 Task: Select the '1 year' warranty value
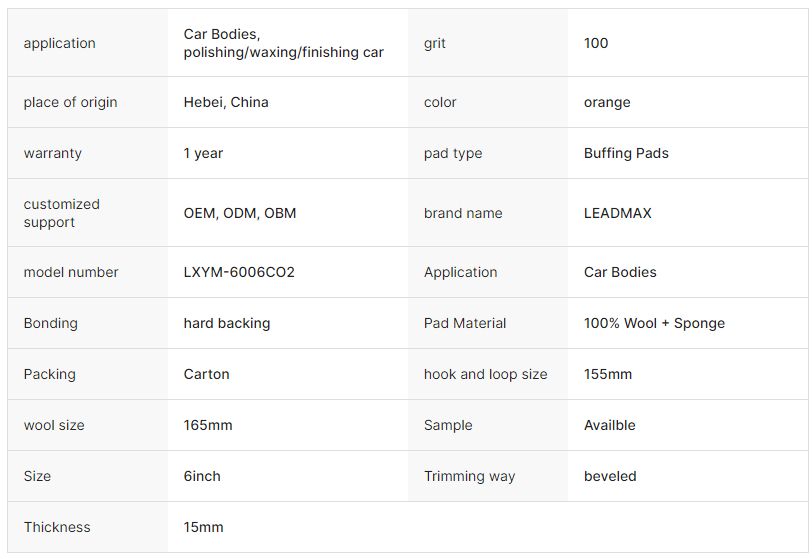tap(203, 153)
